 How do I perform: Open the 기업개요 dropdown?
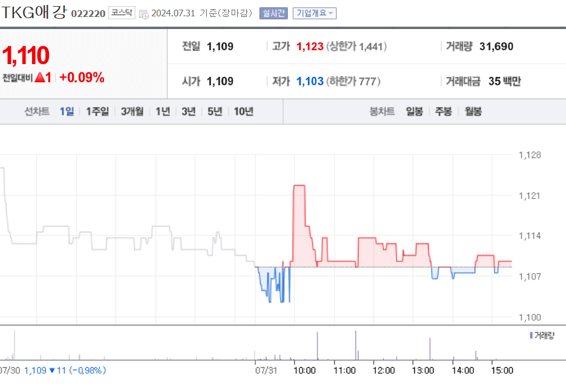314,12
